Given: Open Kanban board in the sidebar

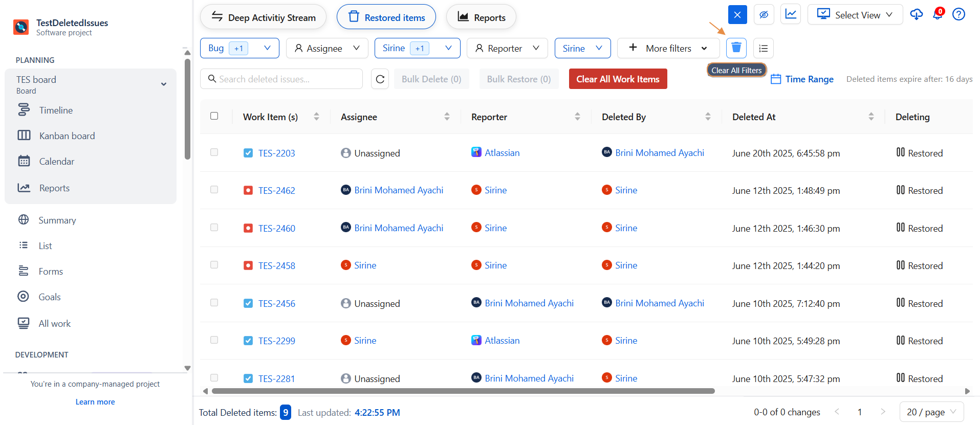Looking at the screenshot, I should [x=67, y=136].
